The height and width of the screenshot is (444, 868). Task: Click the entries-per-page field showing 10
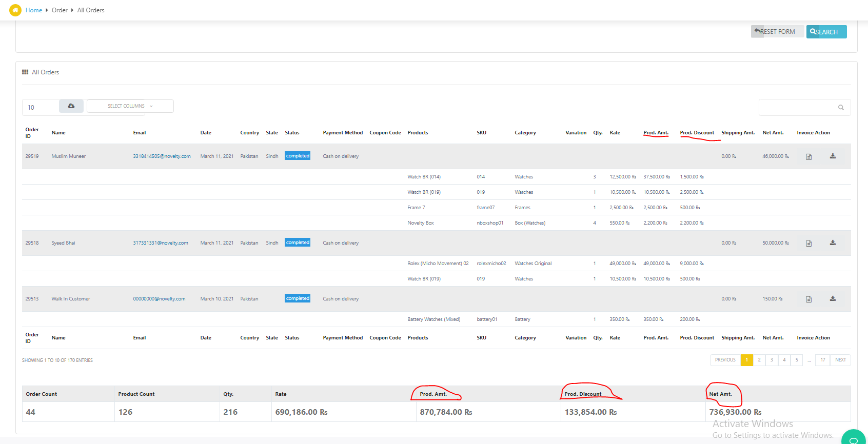[x=41, y=107]
